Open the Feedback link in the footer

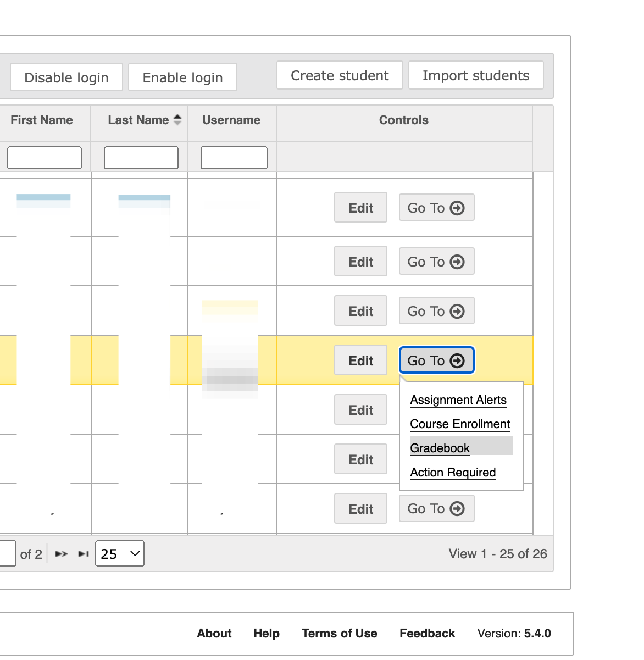point(428,633)
